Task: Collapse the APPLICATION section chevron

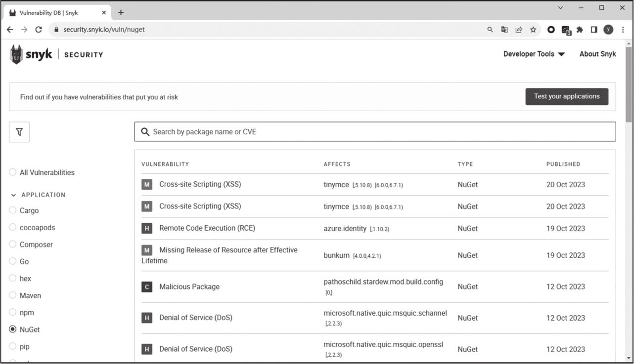Action: (x=13, y=195)
